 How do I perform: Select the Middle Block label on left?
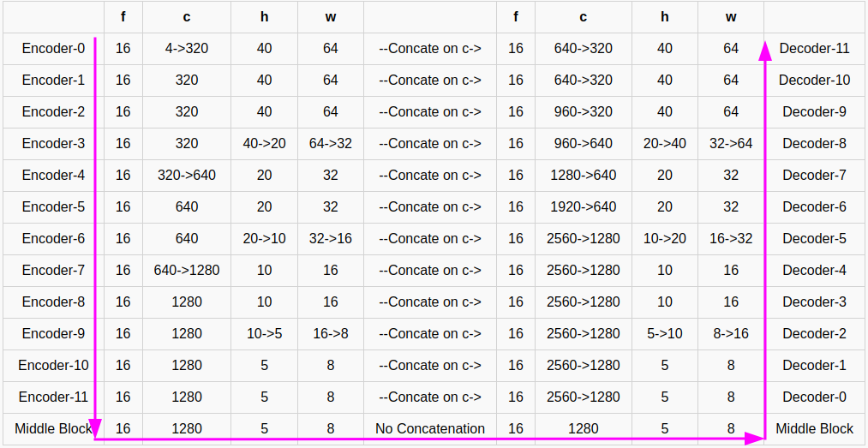54,428
